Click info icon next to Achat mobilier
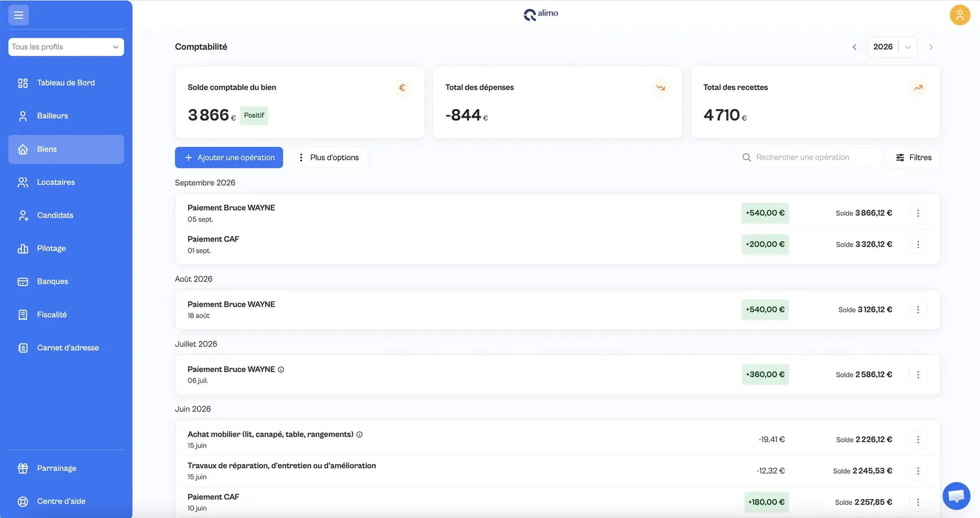 pos(360,435)
